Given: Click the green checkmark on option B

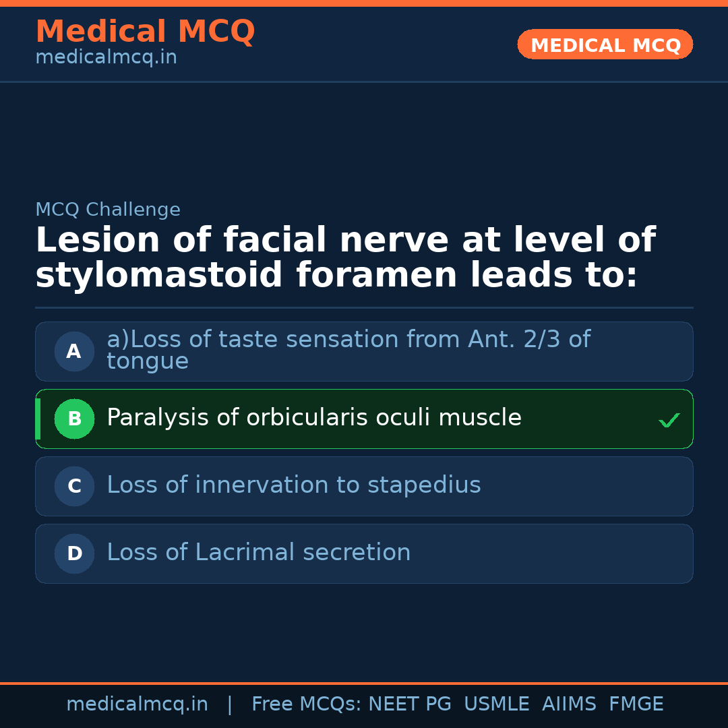Looking at the screenshot, I should 669,421.
